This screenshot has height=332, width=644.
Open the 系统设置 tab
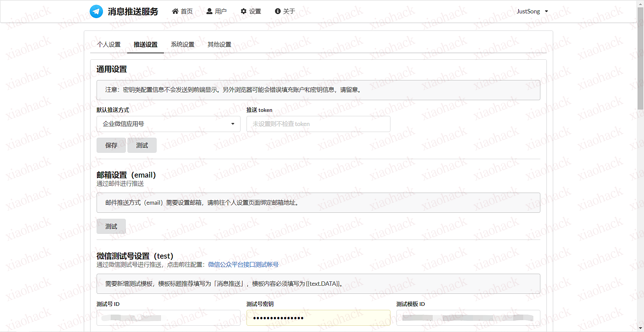click(182, 45)
